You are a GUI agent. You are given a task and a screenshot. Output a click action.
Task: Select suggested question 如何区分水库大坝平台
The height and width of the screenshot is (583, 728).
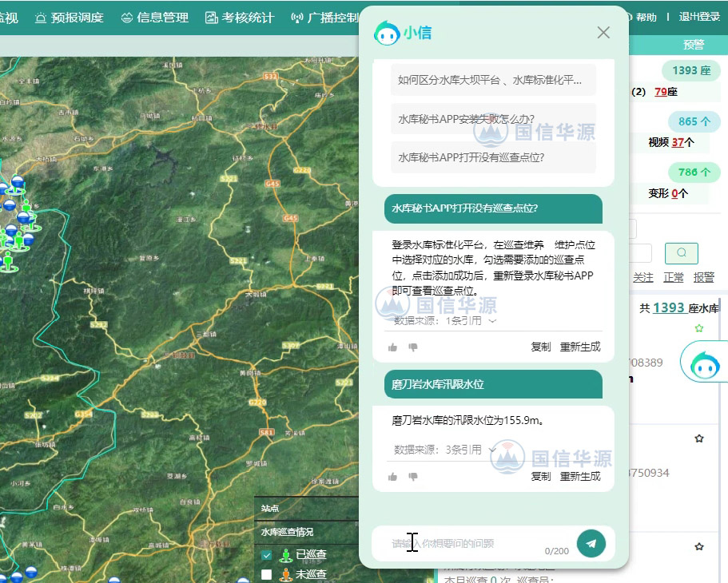click(x=493, y=81)
